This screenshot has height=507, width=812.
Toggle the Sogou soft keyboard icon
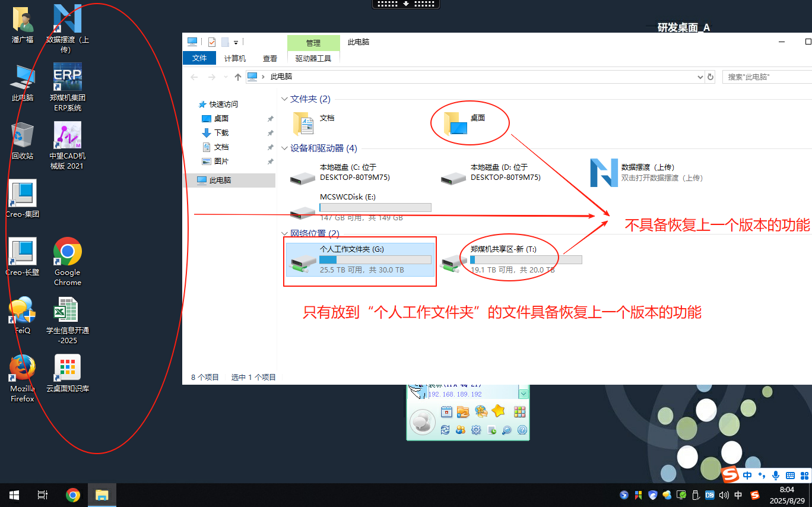[790, 476]
